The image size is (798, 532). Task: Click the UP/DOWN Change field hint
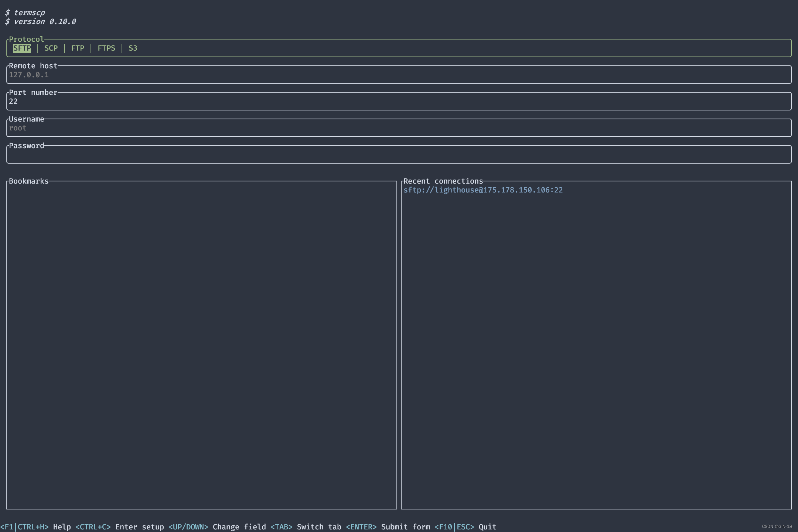(217, 527)
